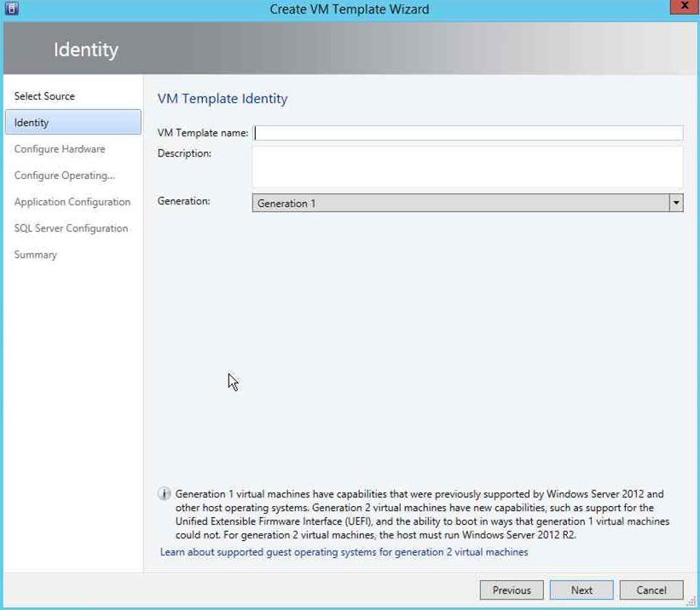Click the information icon beside the generation note

click(x=165, y=495)
